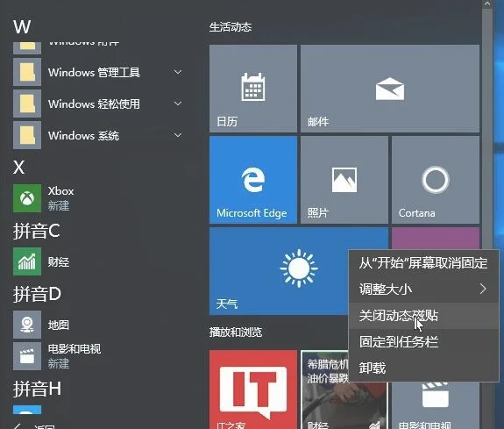Click the X letter header
Screen dimensions: 504x429
click(19, 168)
